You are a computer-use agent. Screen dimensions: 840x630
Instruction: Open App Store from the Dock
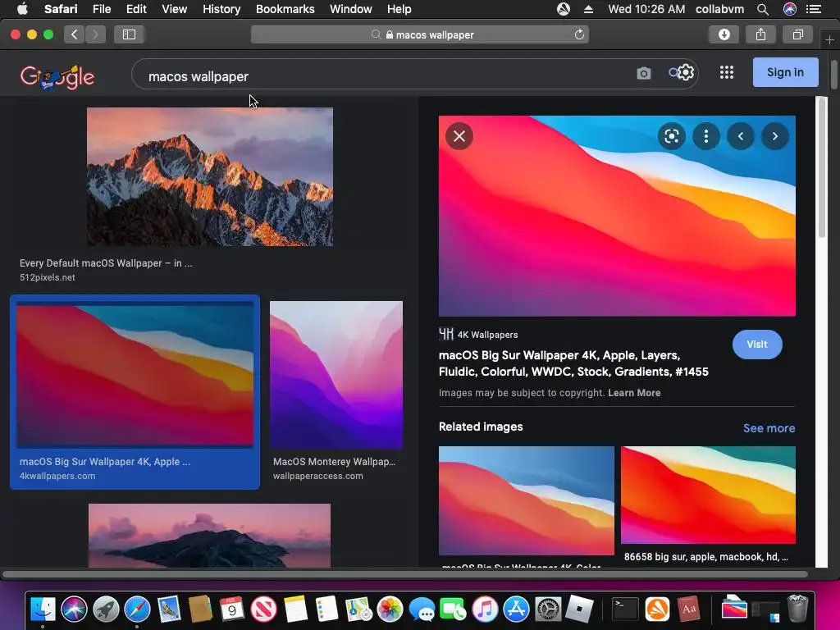[x=517, y=609]
